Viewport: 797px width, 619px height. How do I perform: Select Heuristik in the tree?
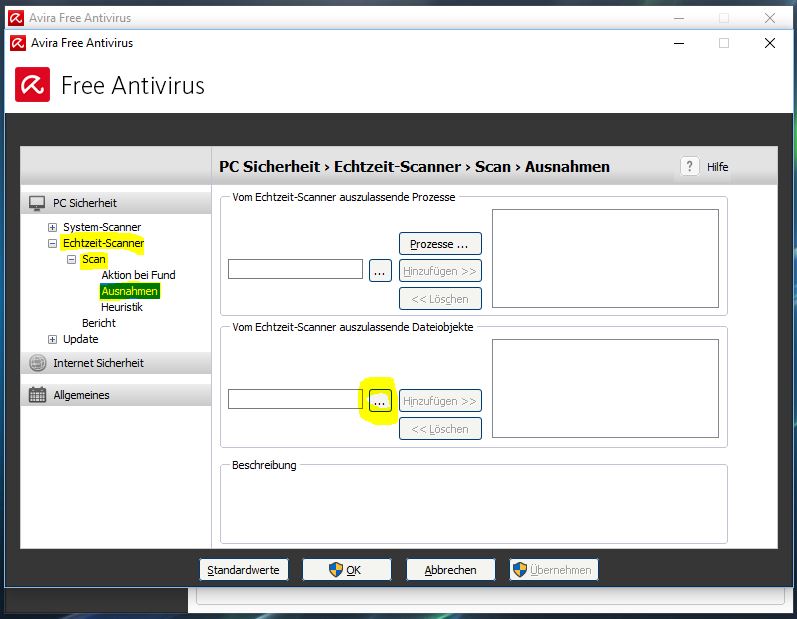pos(121,307)
